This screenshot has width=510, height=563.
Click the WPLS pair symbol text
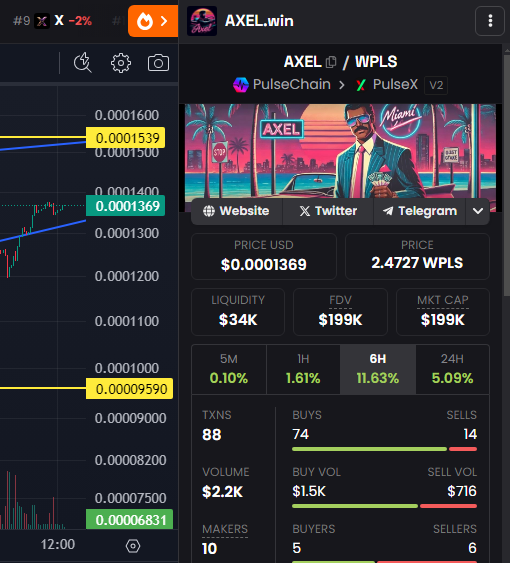[x=376, y=62]
